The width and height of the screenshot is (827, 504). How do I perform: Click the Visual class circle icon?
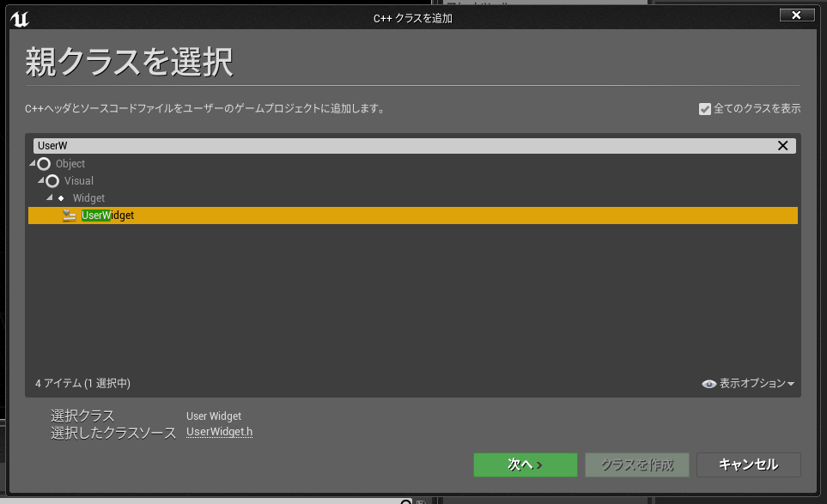(52, 181)
